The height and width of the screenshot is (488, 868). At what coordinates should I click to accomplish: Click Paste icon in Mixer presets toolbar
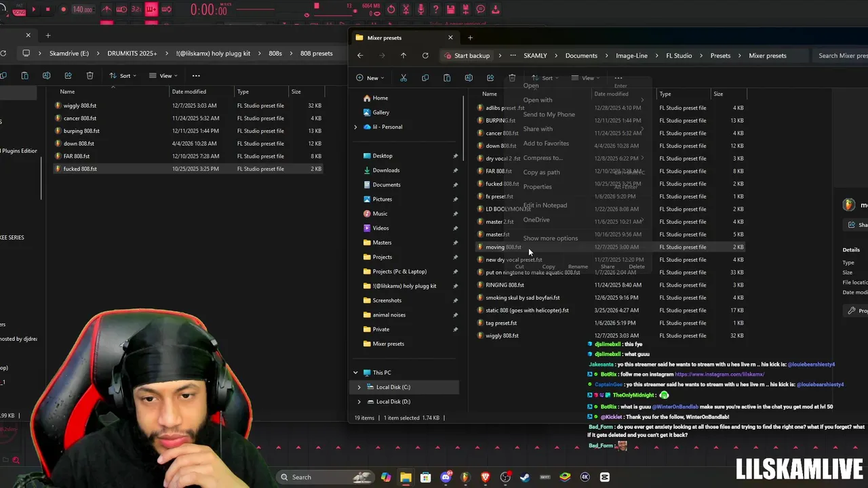447,78
